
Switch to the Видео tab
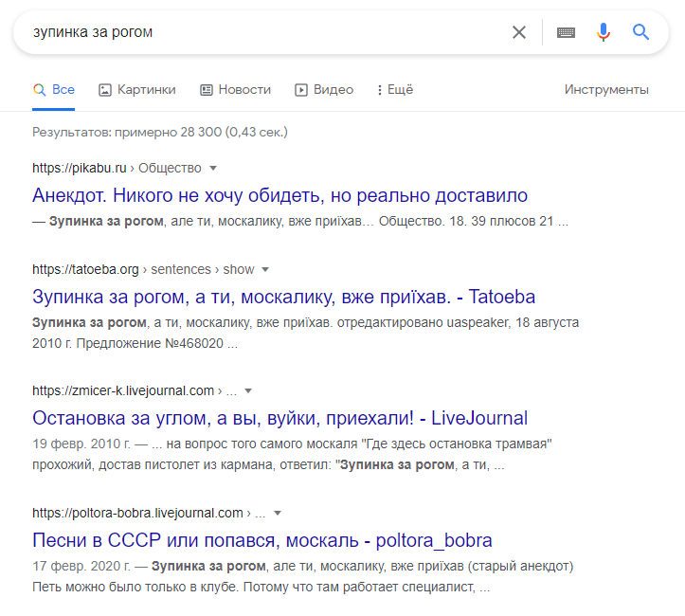(x=324, y=90)
